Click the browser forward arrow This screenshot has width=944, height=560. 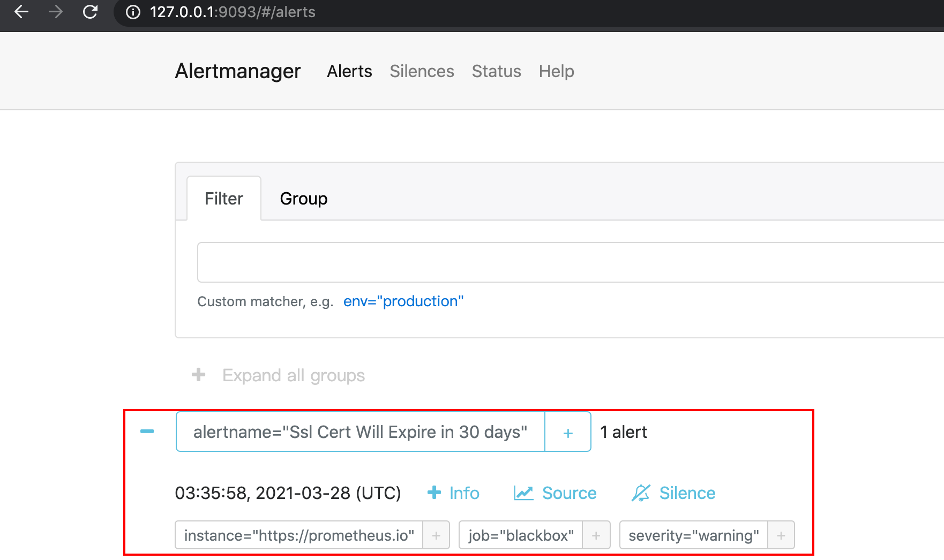[x=56, y=12]
